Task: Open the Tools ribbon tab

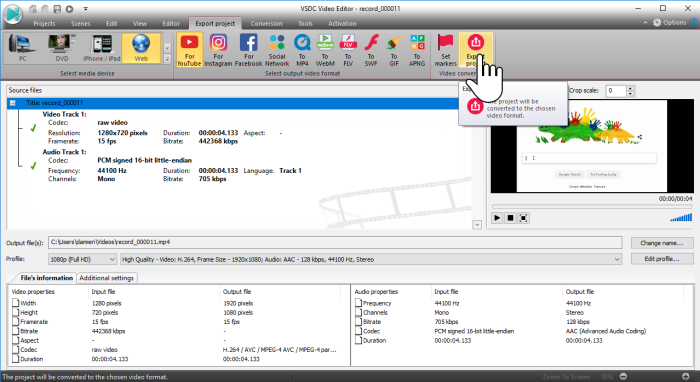Action: (x=305, y=23)
